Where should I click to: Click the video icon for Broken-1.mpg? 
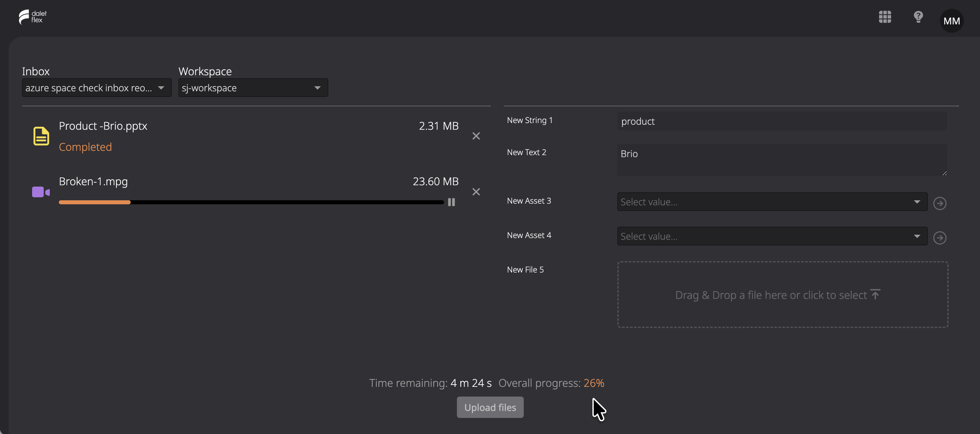pyautogui.click(x=41, y=192)
